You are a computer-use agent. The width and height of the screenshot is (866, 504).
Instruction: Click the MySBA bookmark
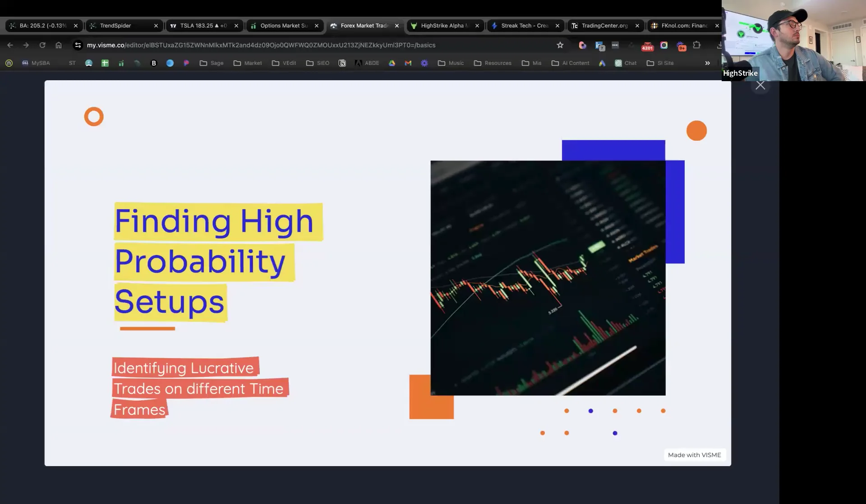point(37,63)
